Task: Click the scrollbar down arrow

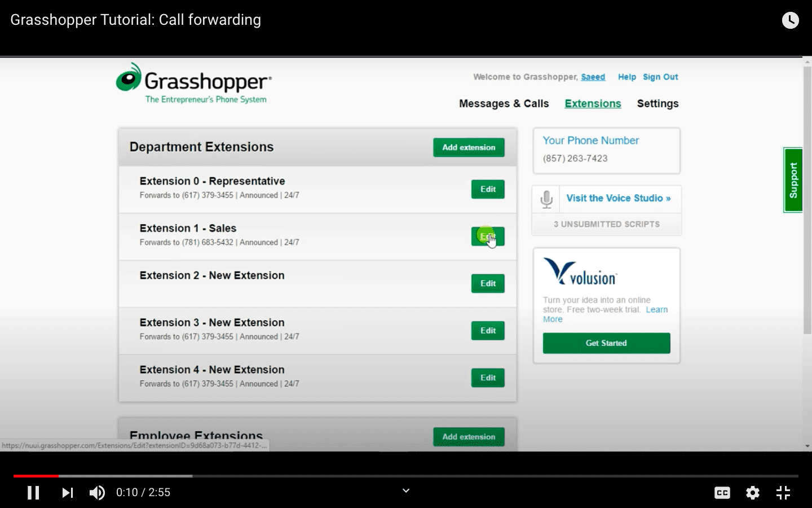Action: 807,446
